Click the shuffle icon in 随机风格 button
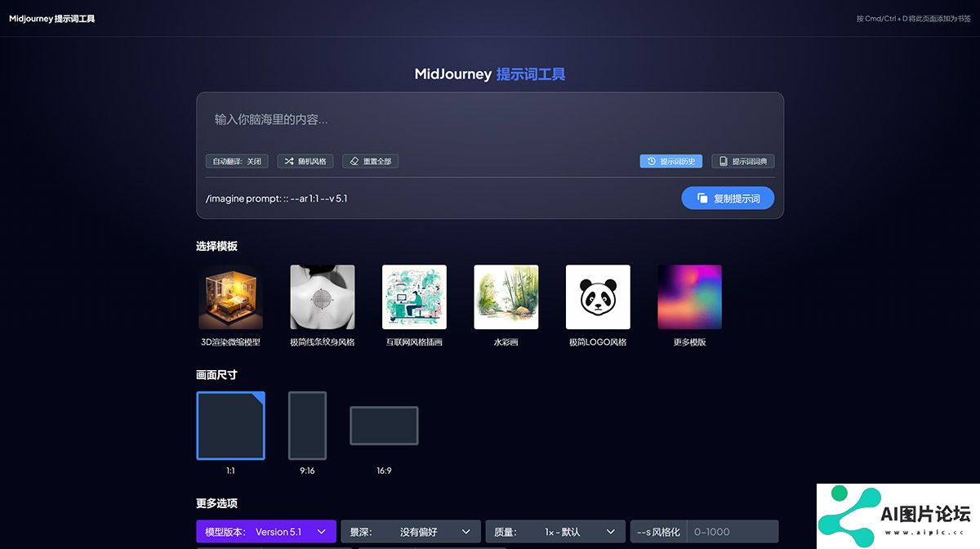The image size is (980, 549). coord(289,162)
